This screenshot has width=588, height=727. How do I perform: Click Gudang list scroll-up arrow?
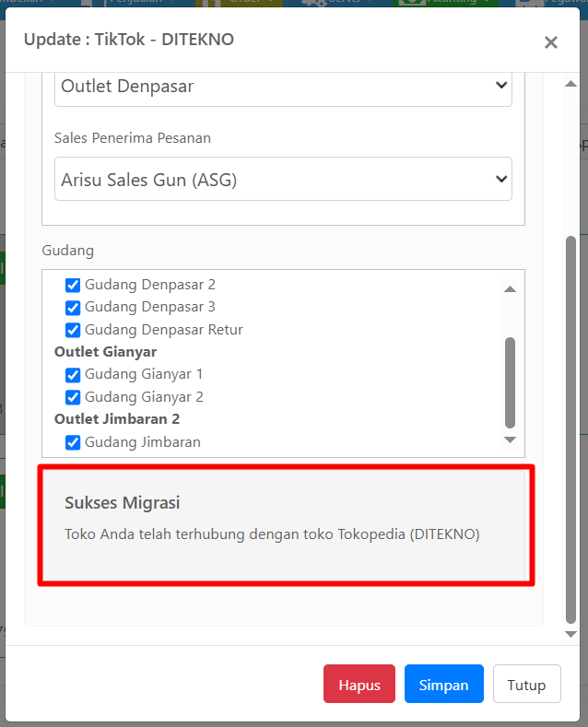[x=510, y=289]
